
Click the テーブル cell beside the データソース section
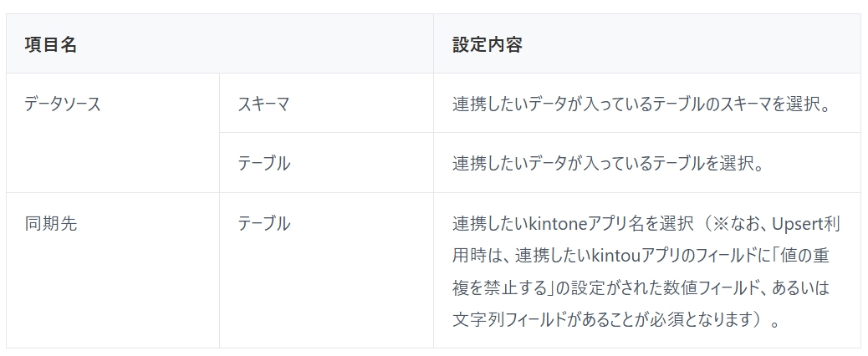point(263,164)
